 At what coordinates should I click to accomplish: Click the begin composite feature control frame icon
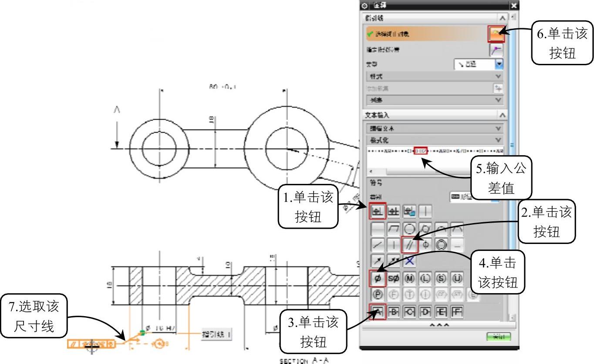pyautogui.click(x=393, y=211)
